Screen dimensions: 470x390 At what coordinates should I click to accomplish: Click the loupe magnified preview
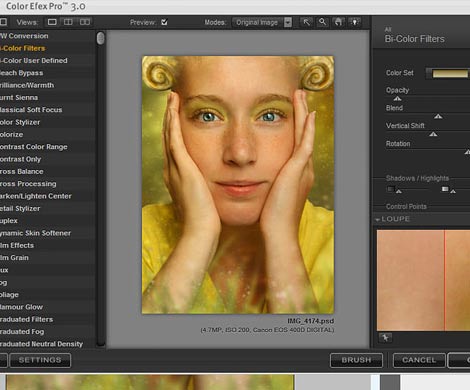[x=423, y=280]
